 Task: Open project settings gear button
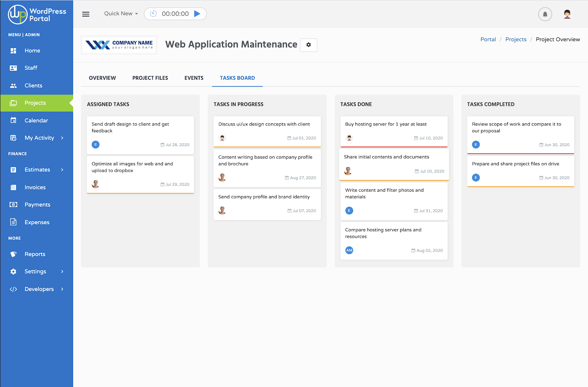[308, 45]
